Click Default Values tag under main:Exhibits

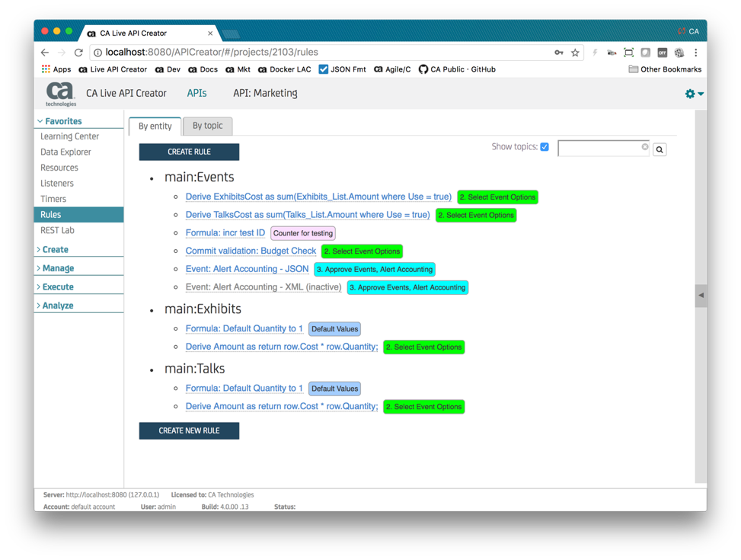(334, 328)
